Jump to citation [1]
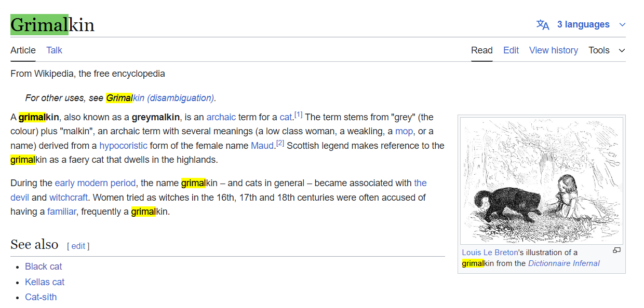This screenshot has height=308, width=644. tap(298, 115)
